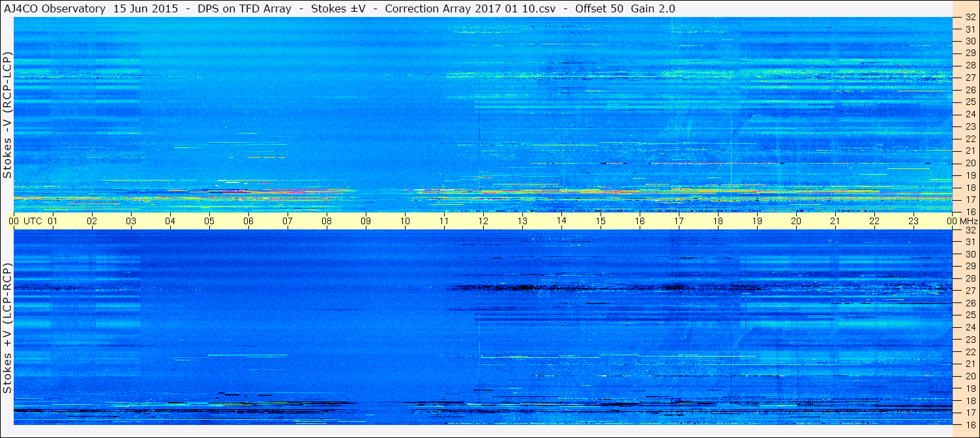Select the 10 hour time marker
Screen dimensions: 980x438
405,221
